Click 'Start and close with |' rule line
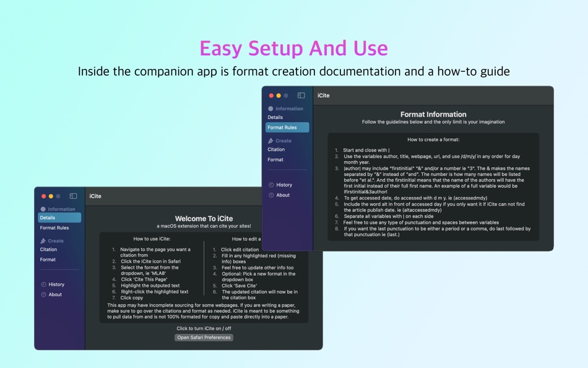Viewport: 588px width, 368px height. [x=366, y=150]
